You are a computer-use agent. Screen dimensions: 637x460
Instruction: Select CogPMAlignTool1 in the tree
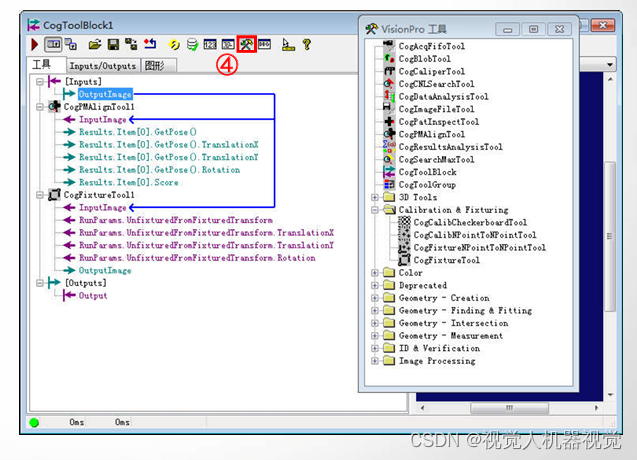pos(99,107)
